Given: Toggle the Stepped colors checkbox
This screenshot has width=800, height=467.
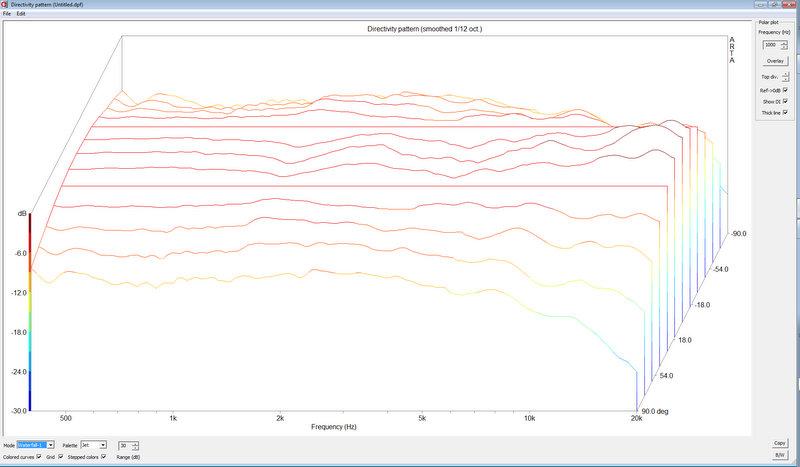Looking at the screenshot, I should click(104, 456).
